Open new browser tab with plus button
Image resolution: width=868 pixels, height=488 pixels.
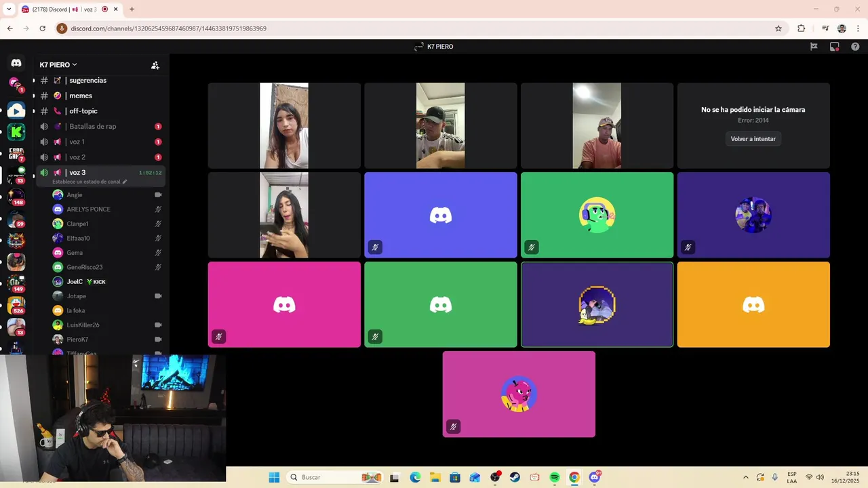click(x=132, y=9)
